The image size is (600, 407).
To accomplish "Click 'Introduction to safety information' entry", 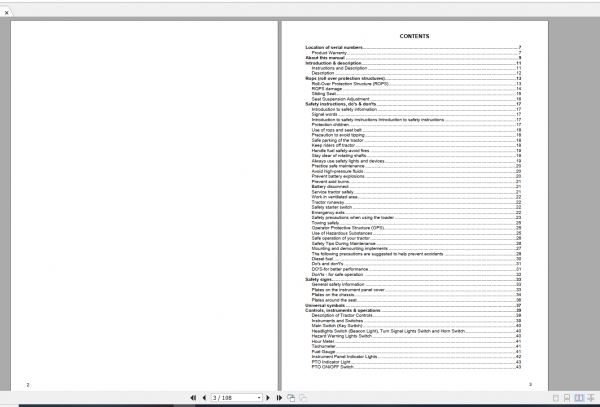I will (x=344, y=109).
